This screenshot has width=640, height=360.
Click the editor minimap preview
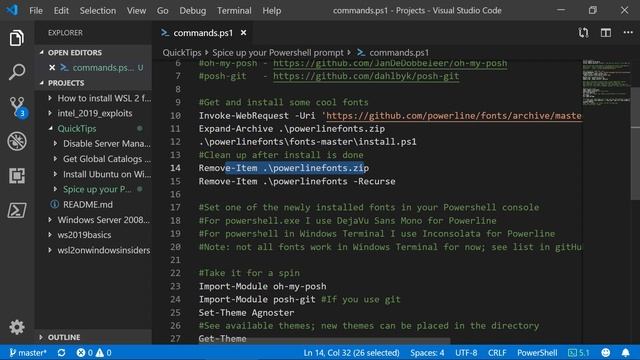click(606, 82)
